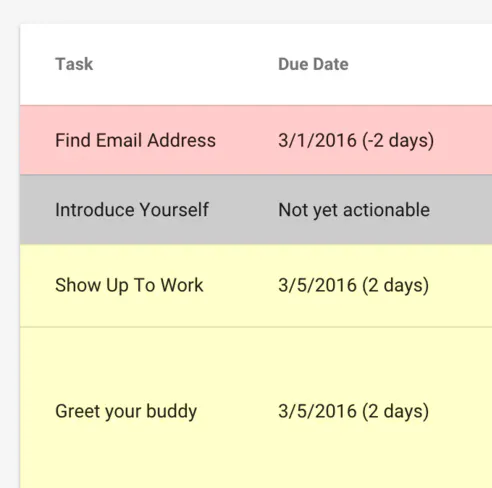Open the Show Up To Work task
The height and width of the screenshot is (488, 492).
point(129,285)
